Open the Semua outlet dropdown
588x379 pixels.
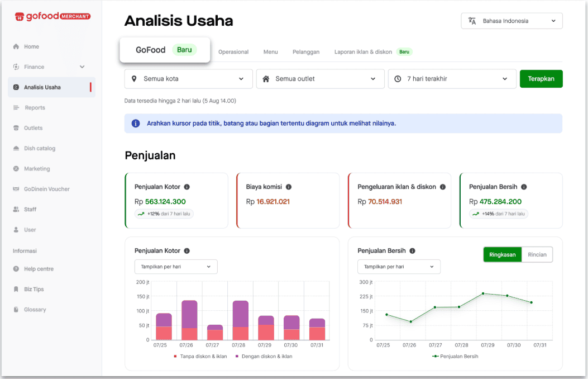321,79
